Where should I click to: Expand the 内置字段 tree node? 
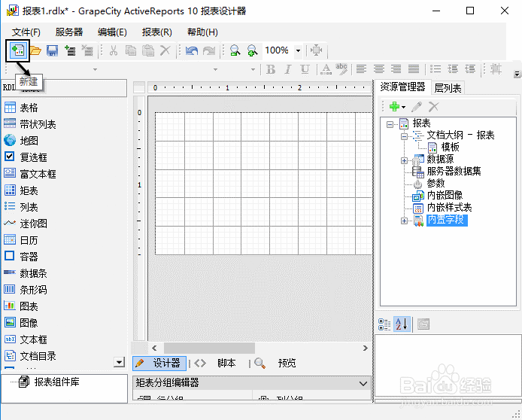404,221
